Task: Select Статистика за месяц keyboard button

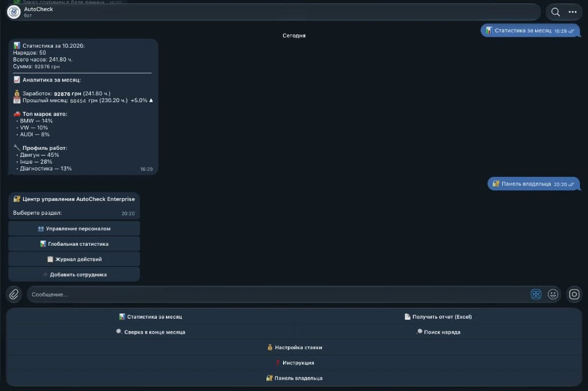Action: 150,317
